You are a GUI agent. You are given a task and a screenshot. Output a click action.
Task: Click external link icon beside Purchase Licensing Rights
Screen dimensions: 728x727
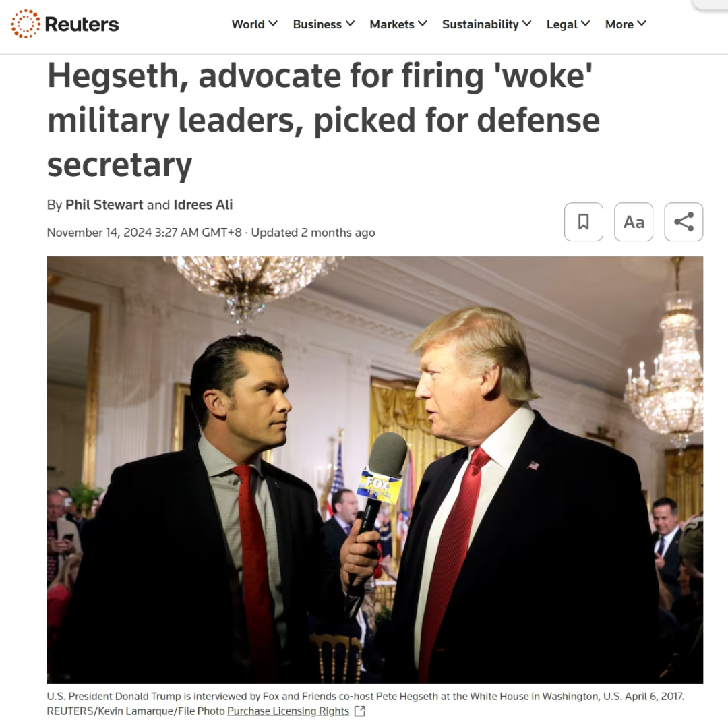(x=360, y=711)
